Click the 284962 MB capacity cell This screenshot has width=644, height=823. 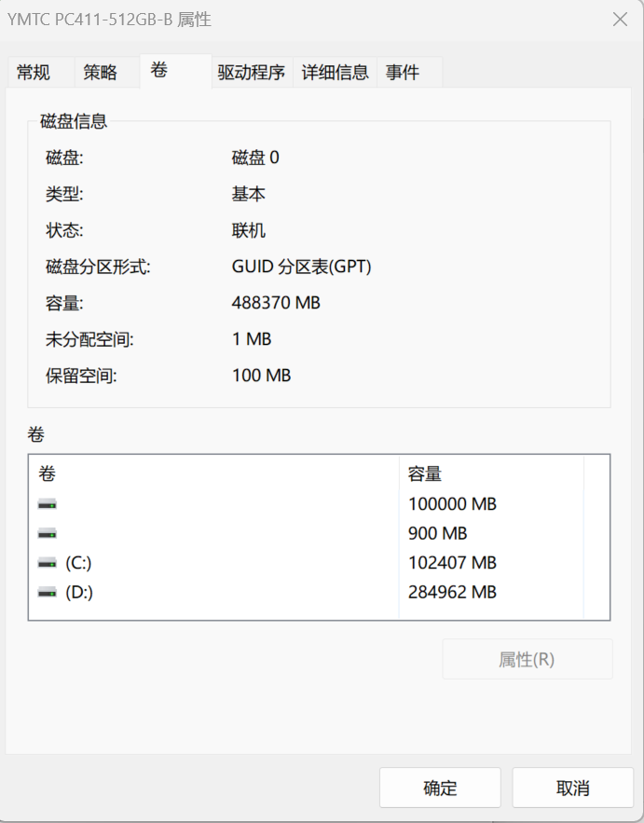tap(452, 593)
